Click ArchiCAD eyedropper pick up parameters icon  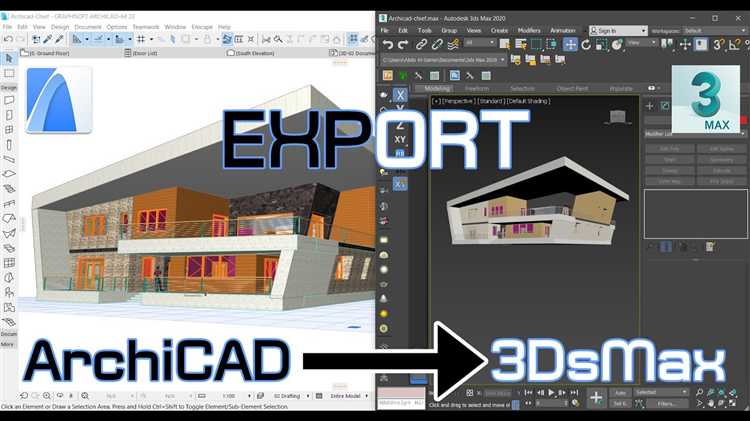pos(48,40)
